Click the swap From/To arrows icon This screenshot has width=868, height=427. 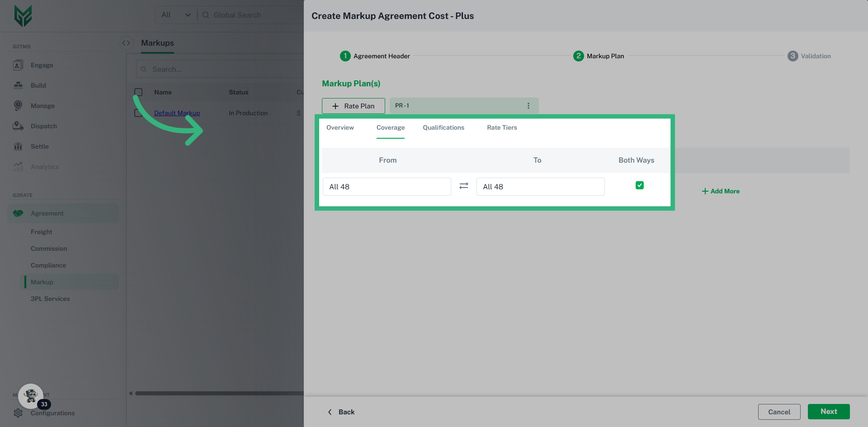463,186
